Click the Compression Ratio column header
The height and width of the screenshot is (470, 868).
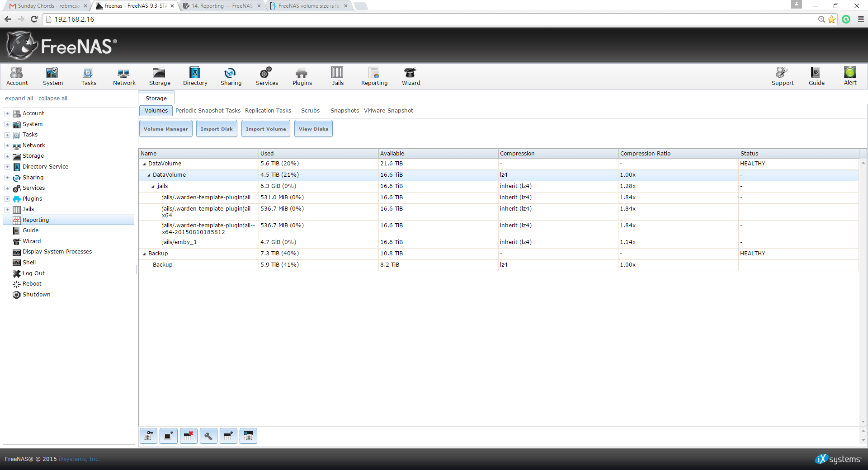pos(678,154)
